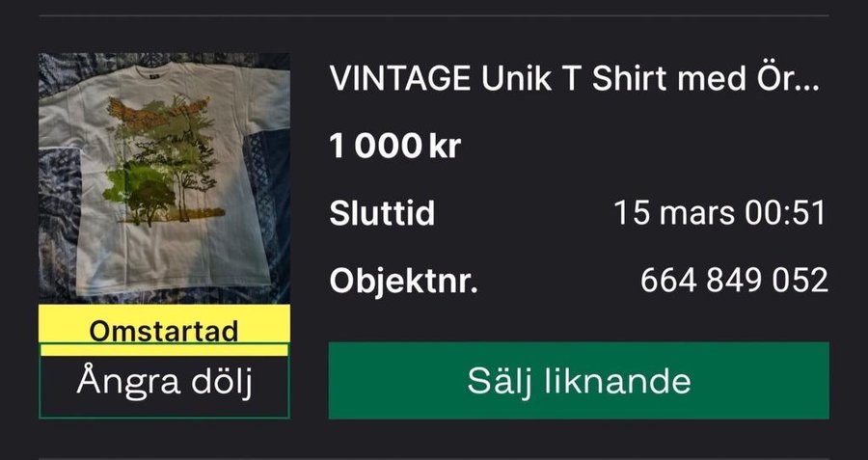Click the yellow Omstartad status badge
This screenshot has height=460, width=868.
click(164, 330)
